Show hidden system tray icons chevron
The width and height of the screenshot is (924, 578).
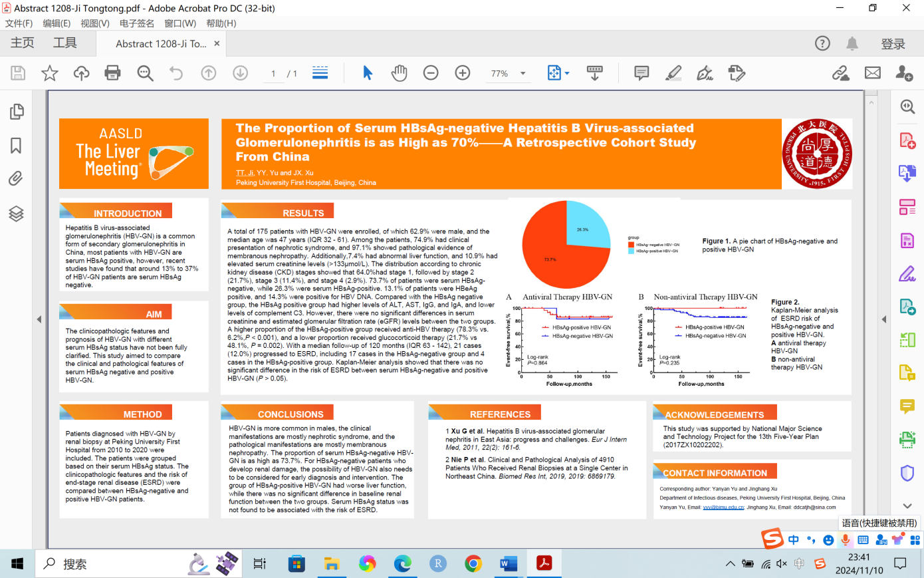(x=730, y=564)
